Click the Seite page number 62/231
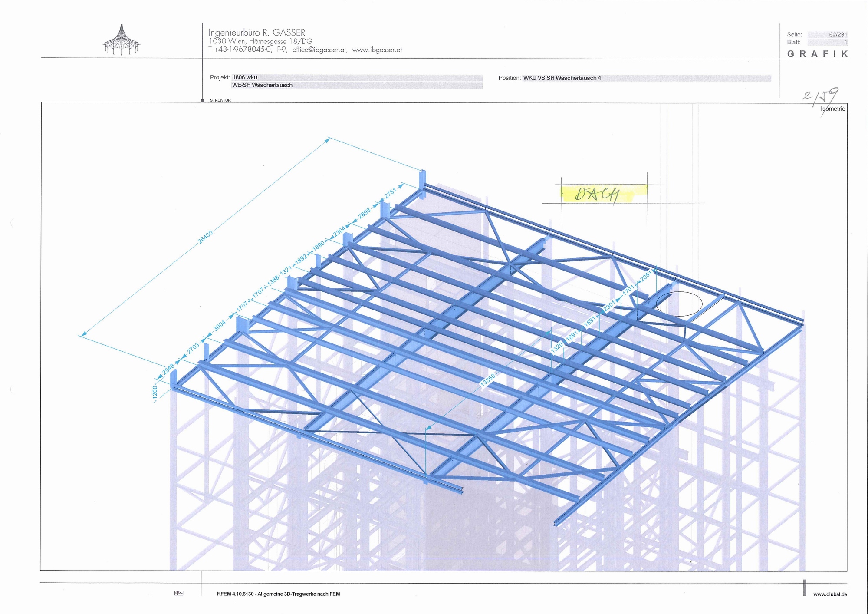Screen dimensions: 868x614 click(838, 35)
